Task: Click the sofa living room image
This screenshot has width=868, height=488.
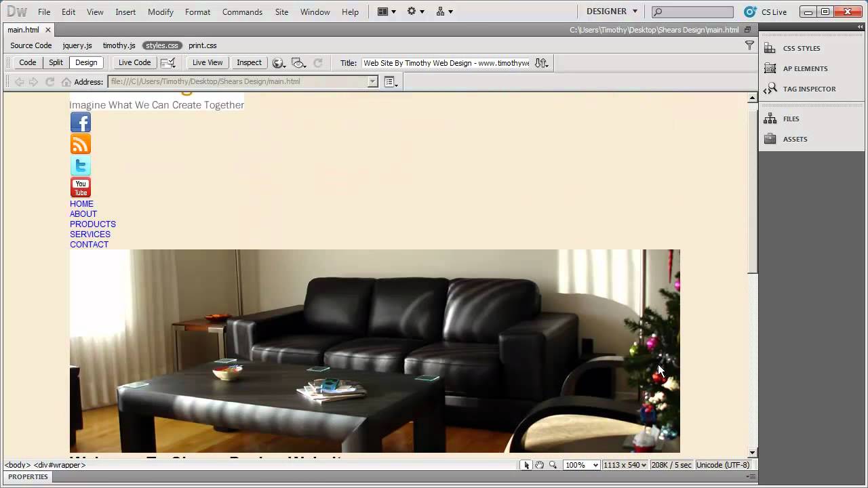Action: [x=374, y=351]
